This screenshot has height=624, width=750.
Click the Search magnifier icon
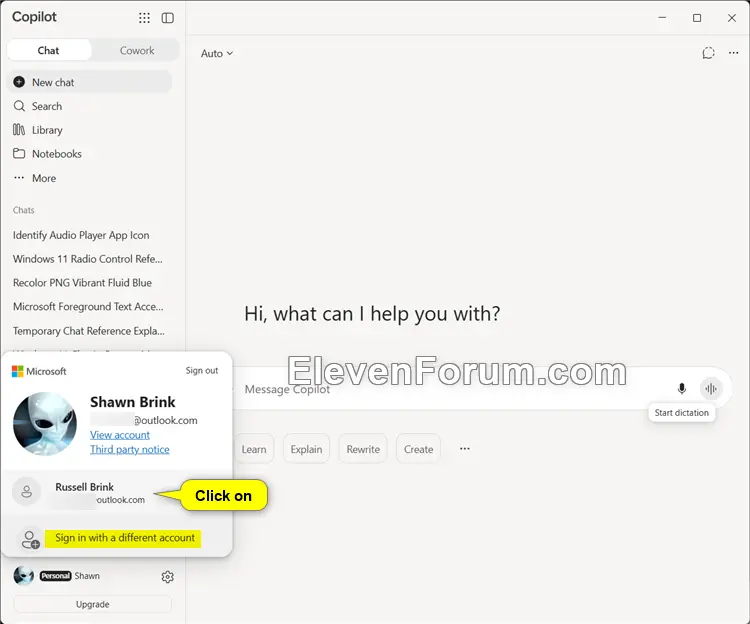(x=19, y=106)
